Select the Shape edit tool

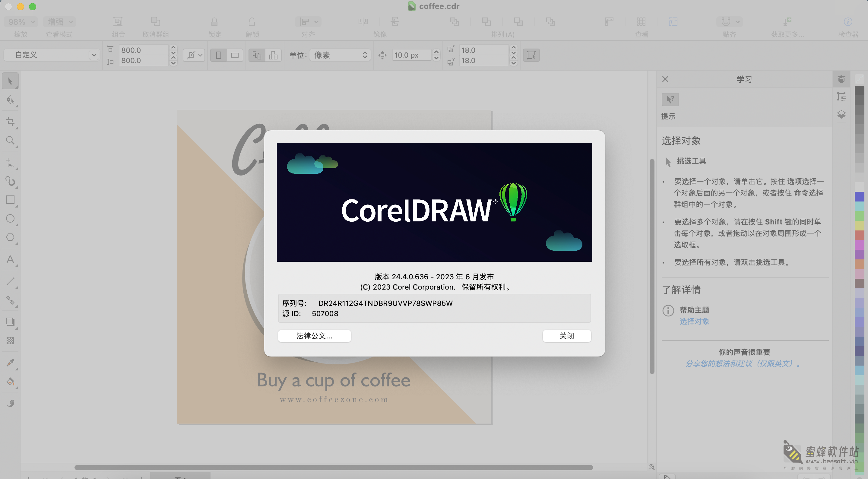click(10, 100)
